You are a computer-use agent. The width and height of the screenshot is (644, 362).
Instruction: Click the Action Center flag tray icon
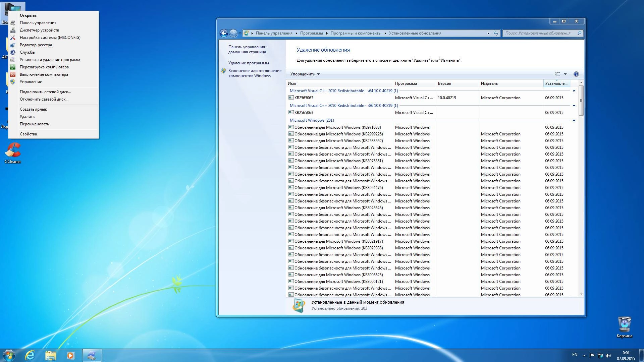tap(592, 355)
